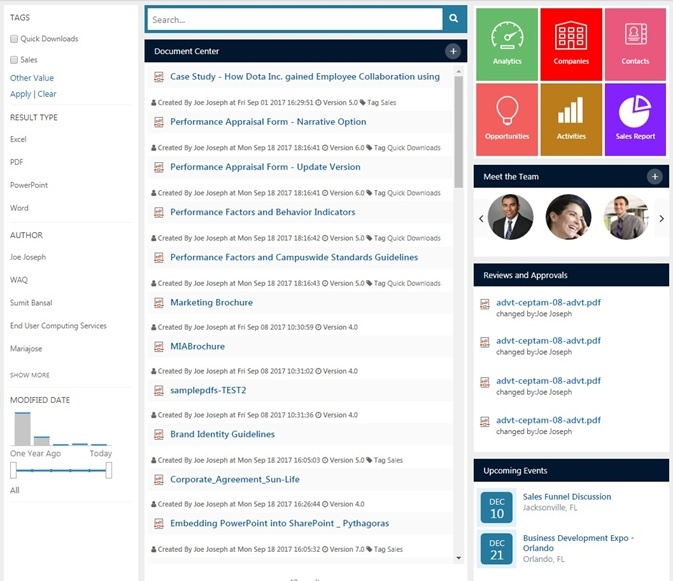The image size is (673, 581).
Task: Expand the Document Center plus button
Action: (453, 51)
